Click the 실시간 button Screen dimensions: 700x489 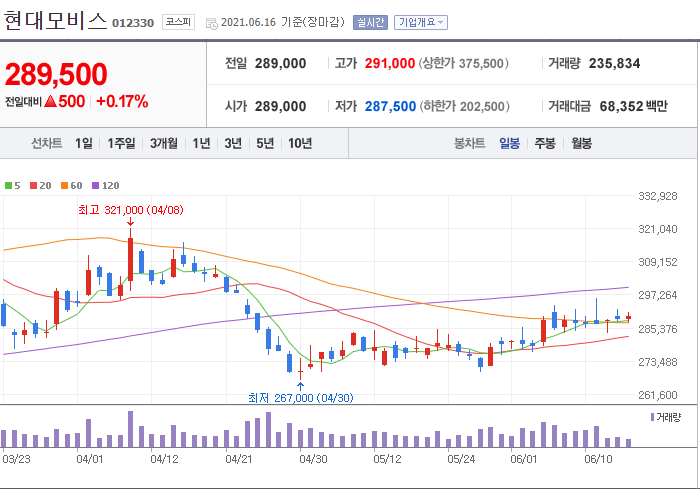tap(370, 22)
